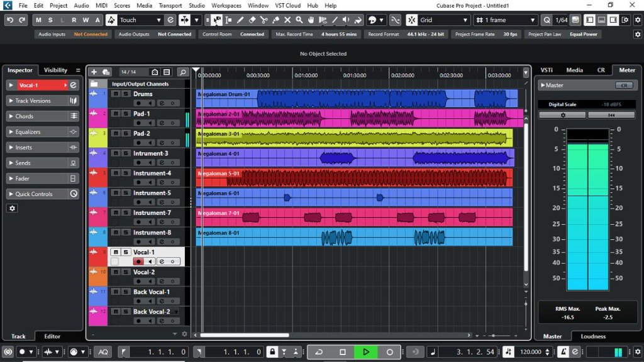Click the Add Track plus icon

point(94,72)
